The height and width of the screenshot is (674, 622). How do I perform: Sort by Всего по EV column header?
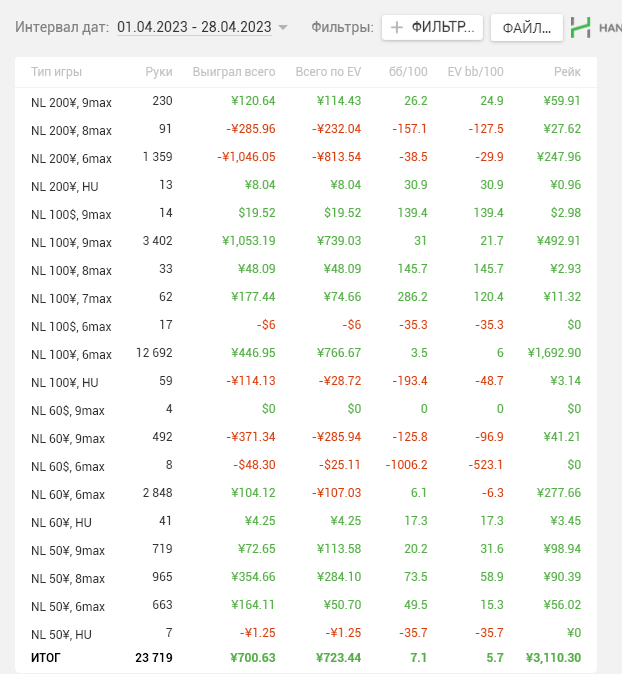click(x=328, y=72)
